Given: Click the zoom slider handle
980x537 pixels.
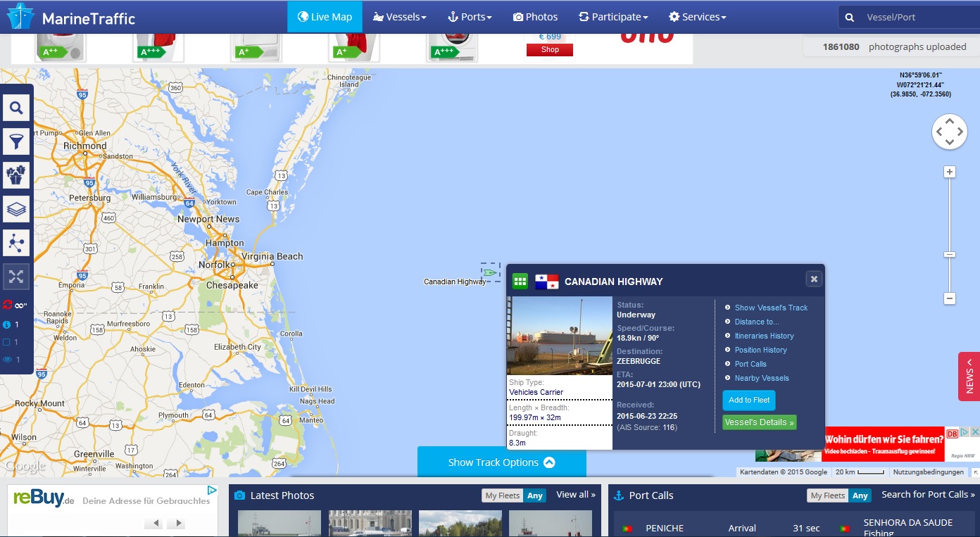Looking at the screenshot, I should point(950,255).
